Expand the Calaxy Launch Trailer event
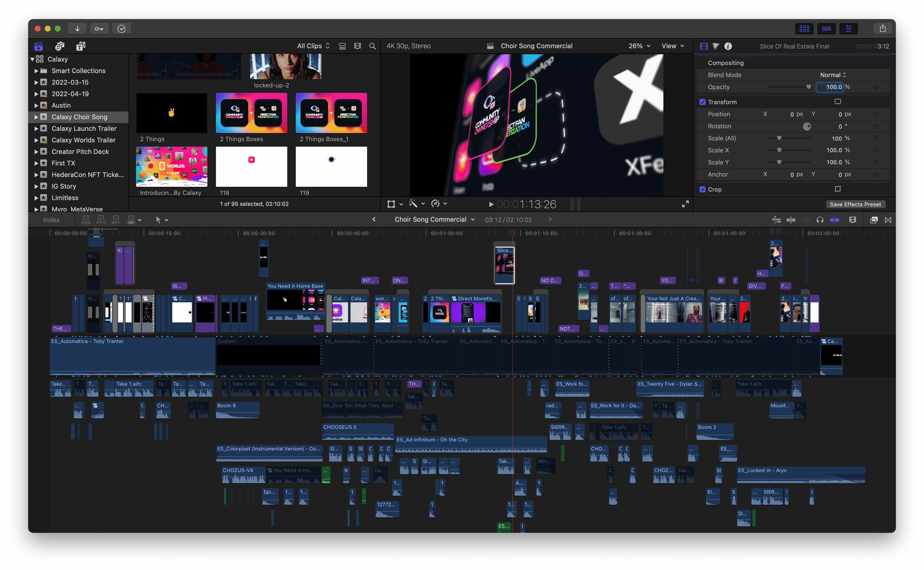Image resolution: width=924 pixels, height=570 pixels. 36,129
